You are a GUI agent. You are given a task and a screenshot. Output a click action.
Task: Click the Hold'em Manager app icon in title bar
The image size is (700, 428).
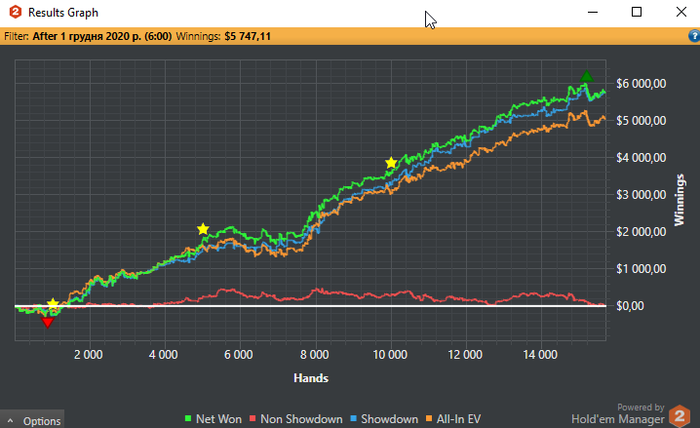15,12
